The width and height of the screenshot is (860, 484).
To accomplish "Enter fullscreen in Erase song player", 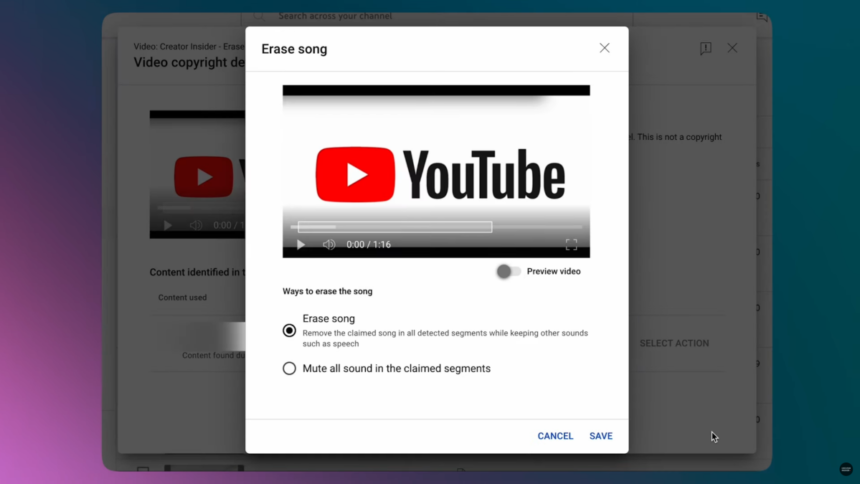I will pos(571,245).
